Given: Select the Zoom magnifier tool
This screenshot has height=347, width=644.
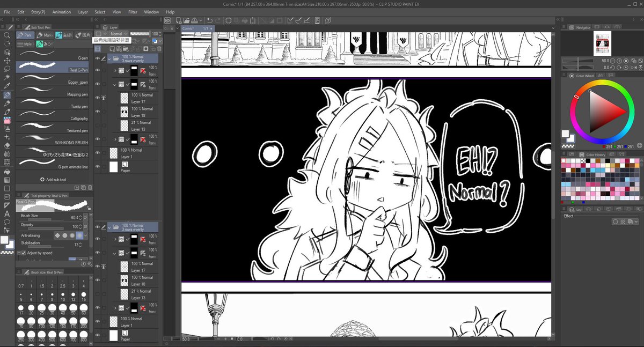Looking at the screenshot, I should [x=7, y=35].
